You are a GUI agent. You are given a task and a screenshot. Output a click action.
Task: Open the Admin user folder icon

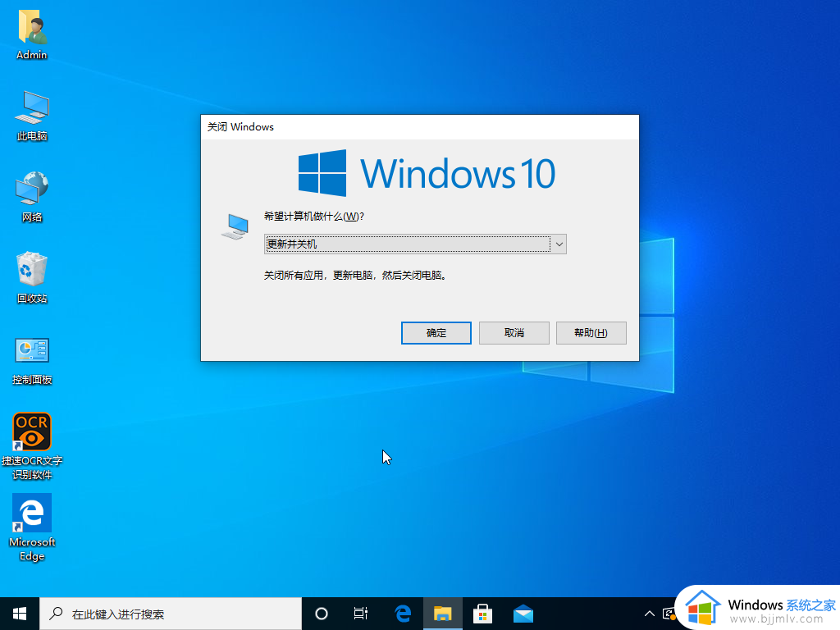32,34
